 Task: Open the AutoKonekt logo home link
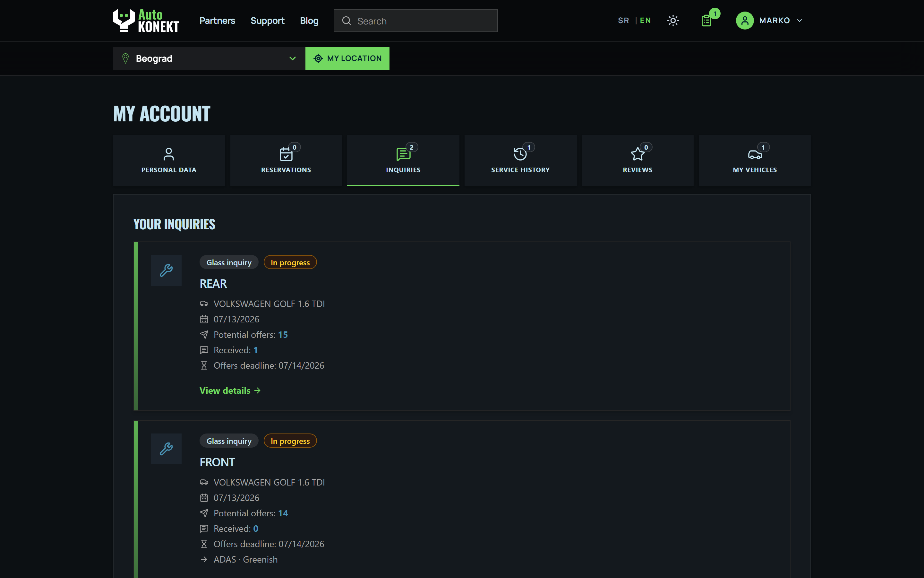(x=146, y=20)
